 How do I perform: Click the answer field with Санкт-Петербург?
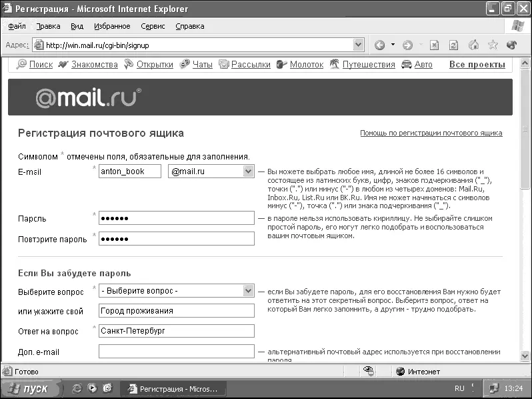[177, 331]
